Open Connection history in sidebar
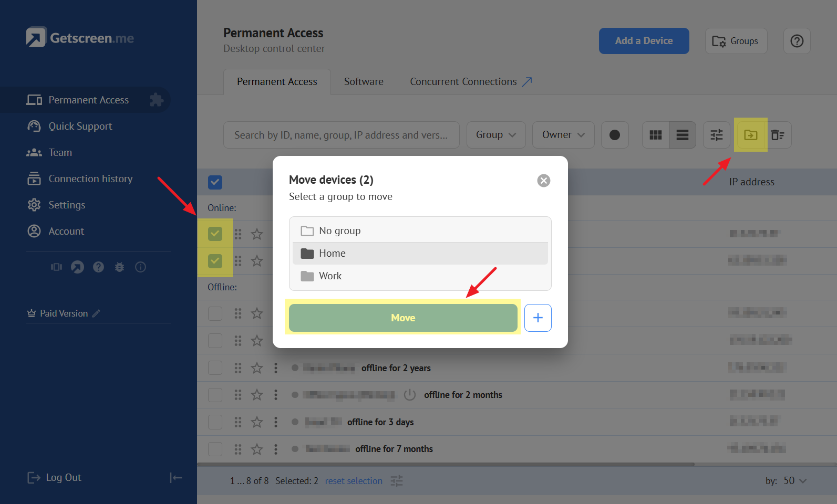The width and height of the screenshot is (837, 504). click(x=90, y=179)
